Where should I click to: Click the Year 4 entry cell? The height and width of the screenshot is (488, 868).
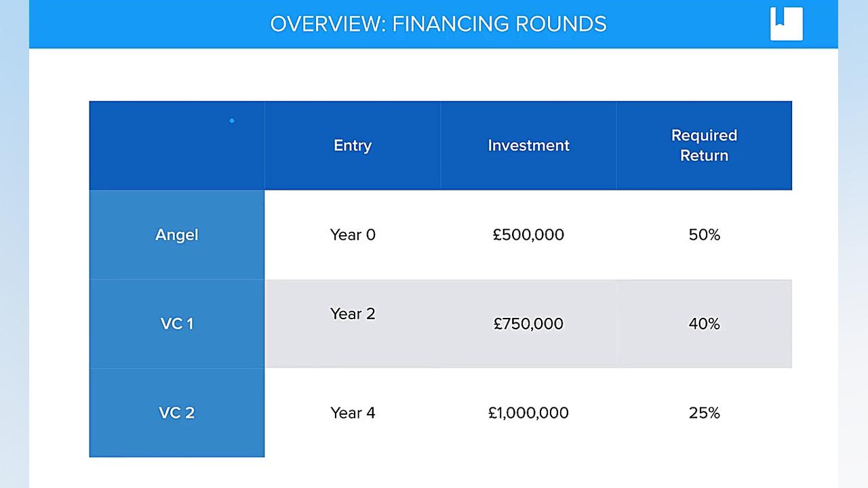tap(353, 413)
